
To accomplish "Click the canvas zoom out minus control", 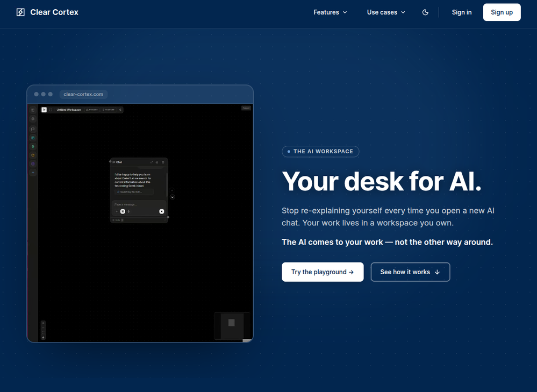I will point(43,328).
